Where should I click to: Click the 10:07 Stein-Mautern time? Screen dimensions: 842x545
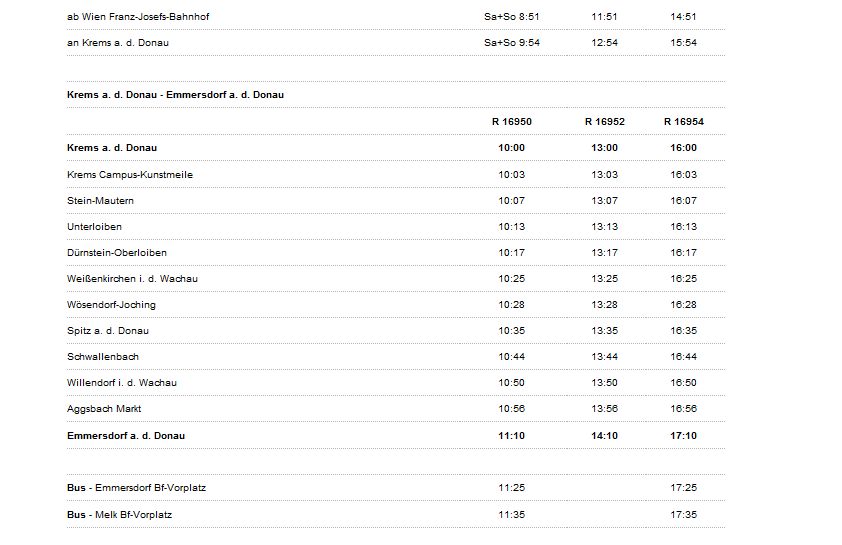pyautogui.click(x=511, y=201)
